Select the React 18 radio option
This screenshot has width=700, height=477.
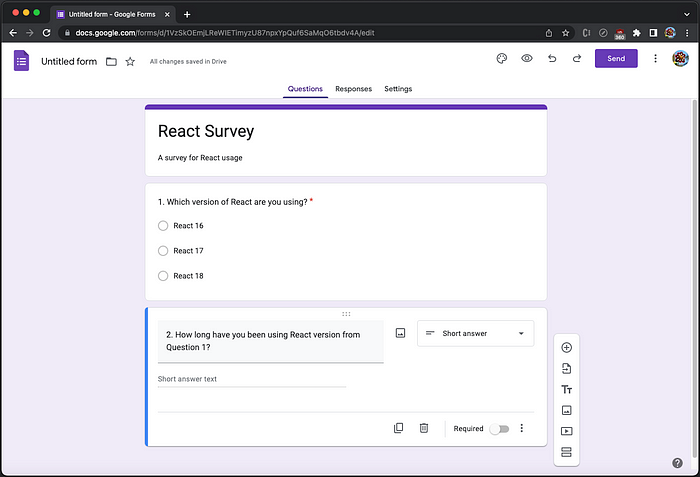pos(163,276)
